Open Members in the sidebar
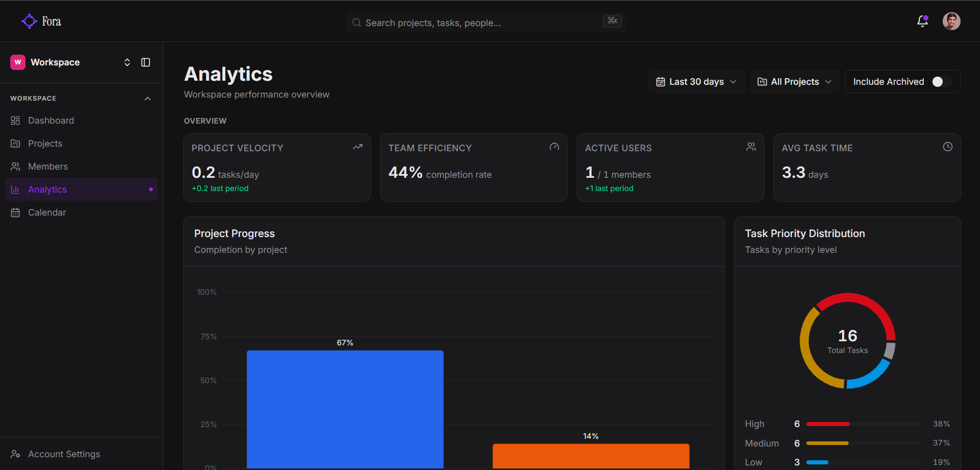Image resolution: width=980 pixels, height=470 pixels. click(81, 167)
